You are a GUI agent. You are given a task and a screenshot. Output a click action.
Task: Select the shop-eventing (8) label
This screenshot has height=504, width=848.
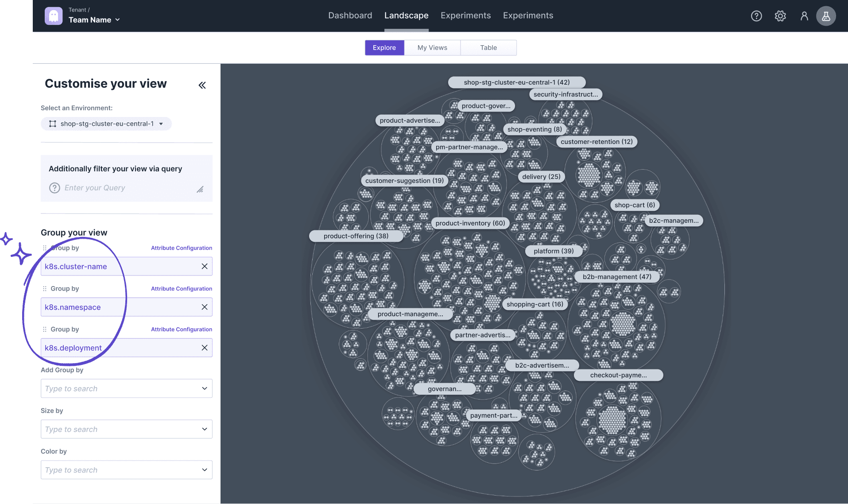click(x=534, y=129)
